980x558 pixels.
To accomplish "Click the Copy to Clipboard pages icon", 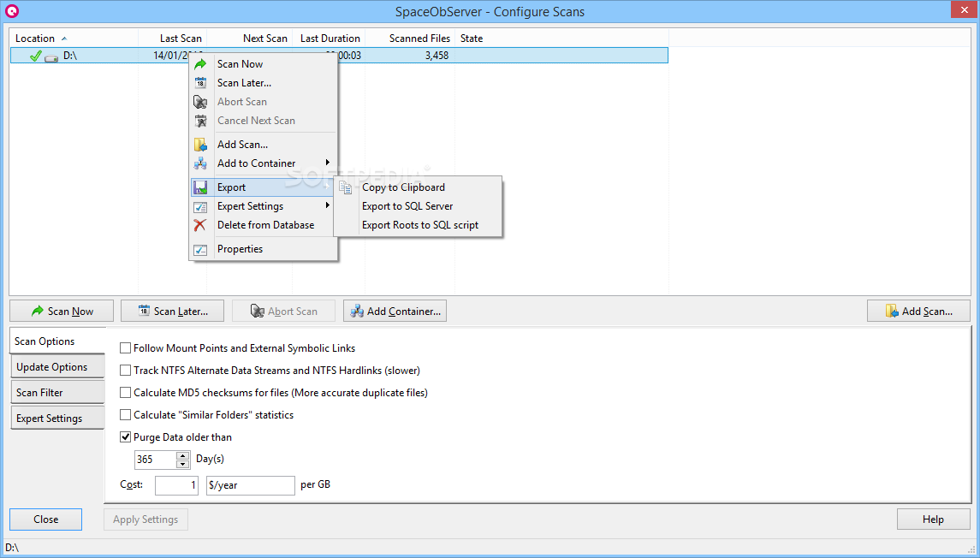I will coord(346,187).
